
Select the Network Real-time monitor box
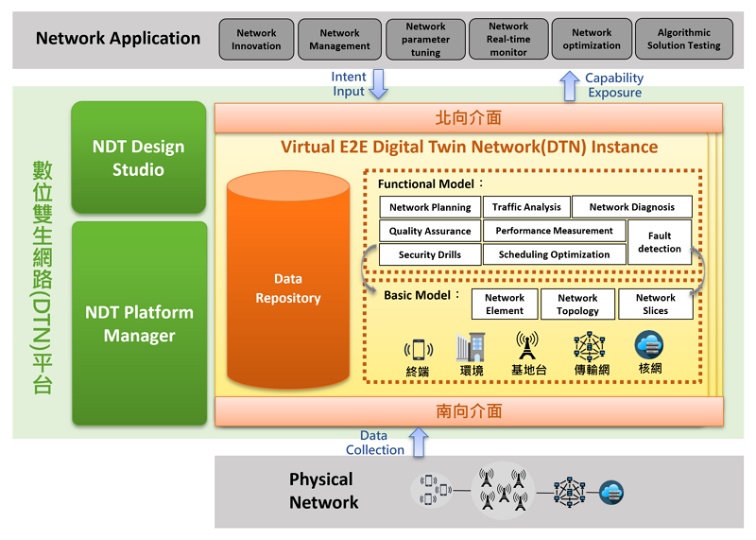coord(508,40)
